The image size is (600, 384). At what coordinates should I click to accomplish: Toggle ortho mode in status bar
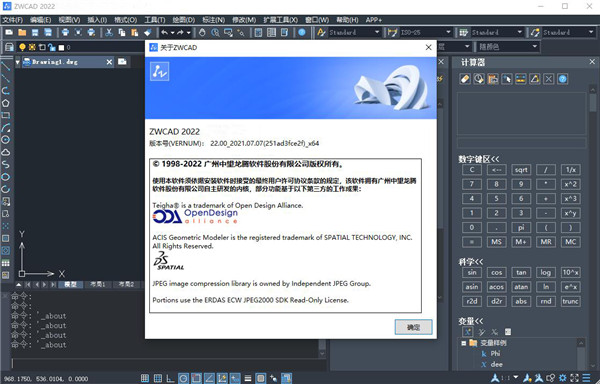point(171,378)
